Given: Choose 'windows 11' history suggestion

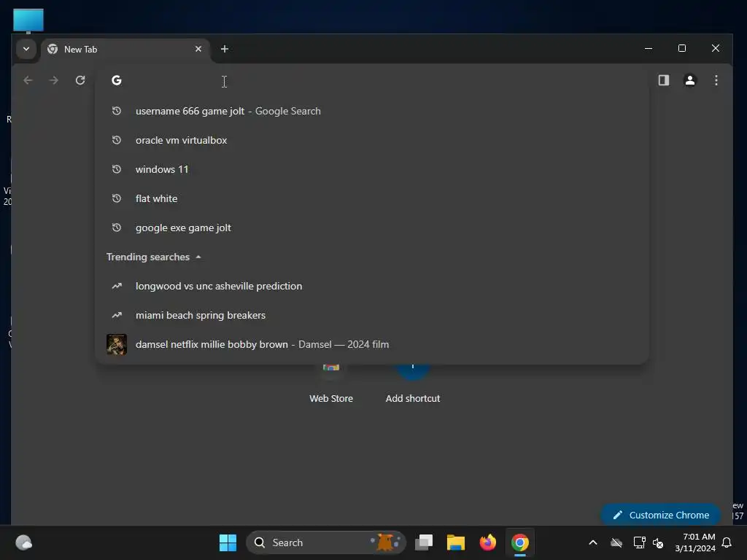Looking at the screenshot, I should (371, 169).
